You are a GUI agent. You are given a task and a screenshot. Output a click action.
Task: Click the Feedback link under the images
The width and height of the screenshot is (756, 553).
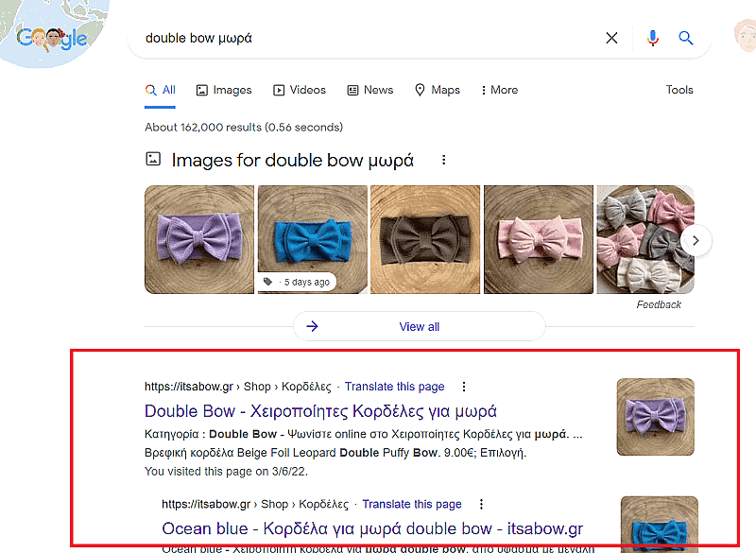pos(659,304)
